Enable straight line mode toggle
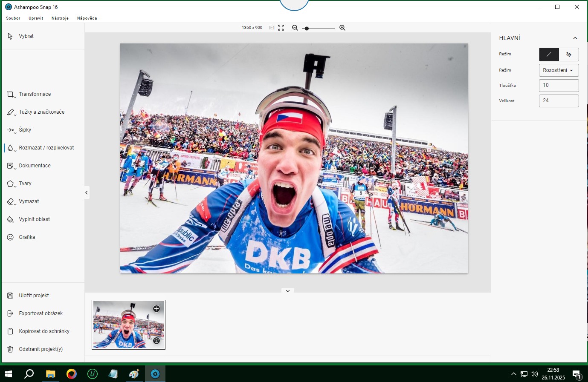 click(x=549, y=55)
